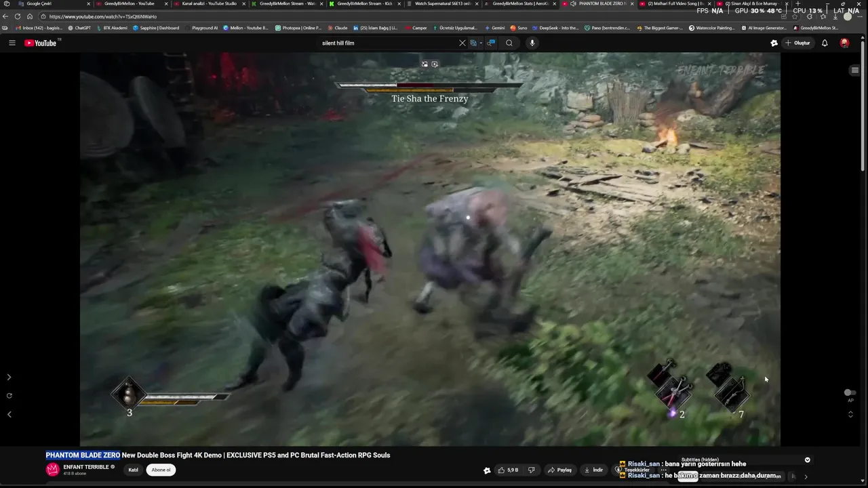Open right-edge up-down chevron control
This screenshot has width=868, height=488.
(850, 414)
